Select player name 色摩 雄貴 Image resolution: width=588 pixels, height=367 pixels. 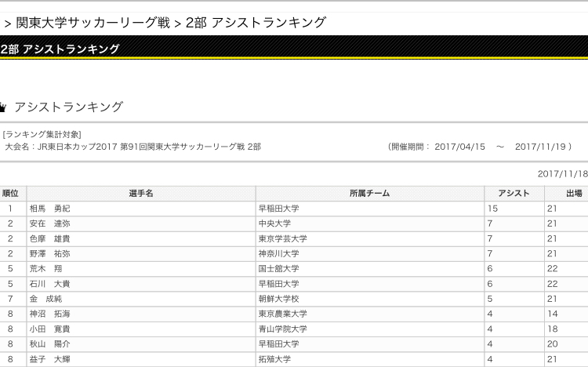coord(50,238)
